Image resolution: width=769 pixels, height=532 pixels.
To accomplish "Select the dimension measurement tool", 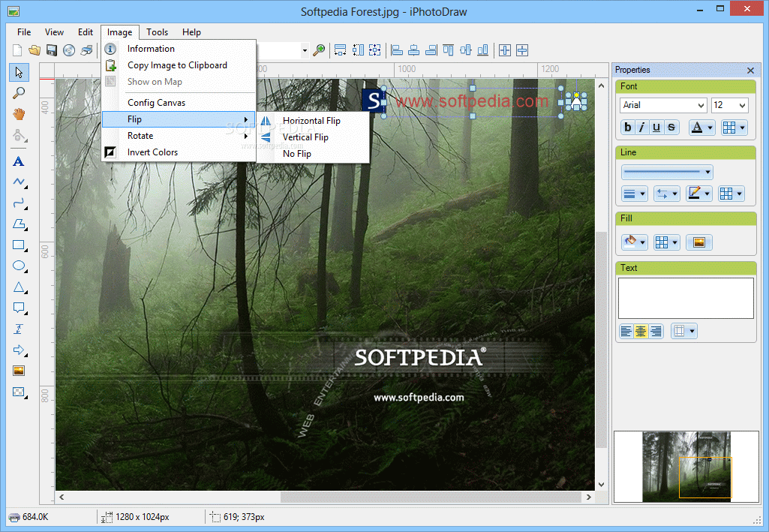I will coord(19,329).
